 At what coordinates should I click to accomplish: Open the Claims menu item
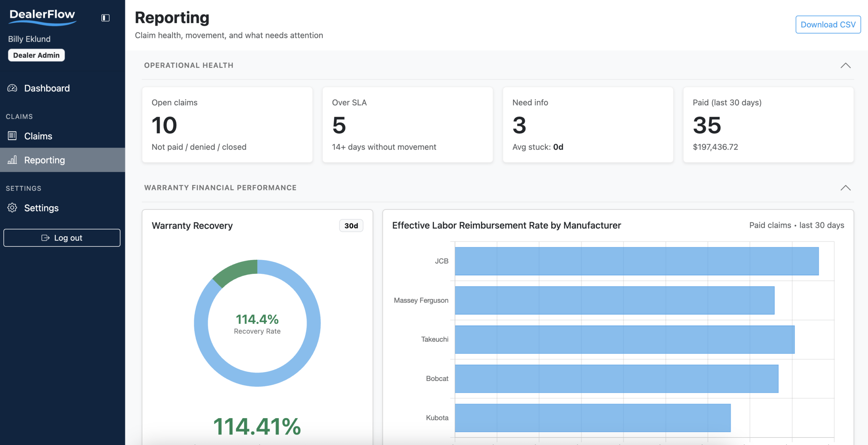38,136
